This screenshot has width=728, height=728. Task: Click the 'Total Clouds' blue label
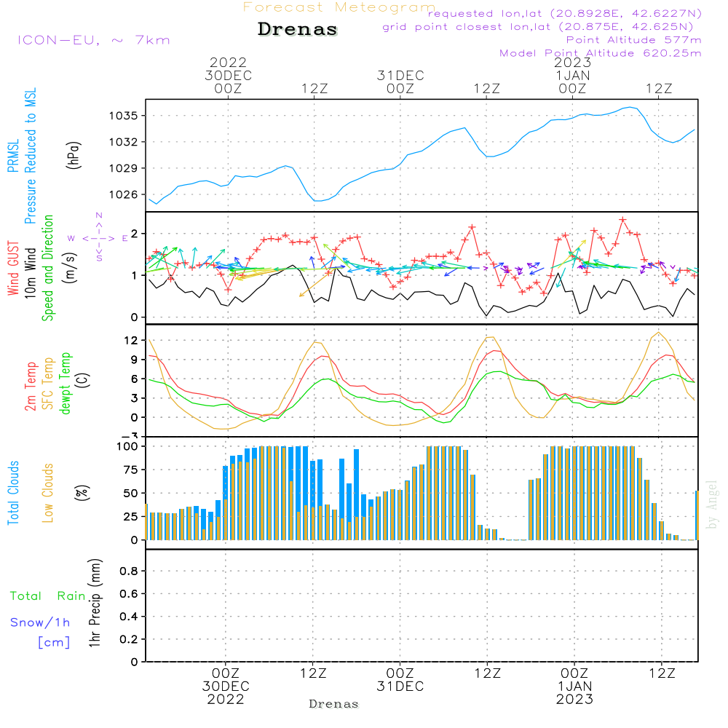[13, 493]
